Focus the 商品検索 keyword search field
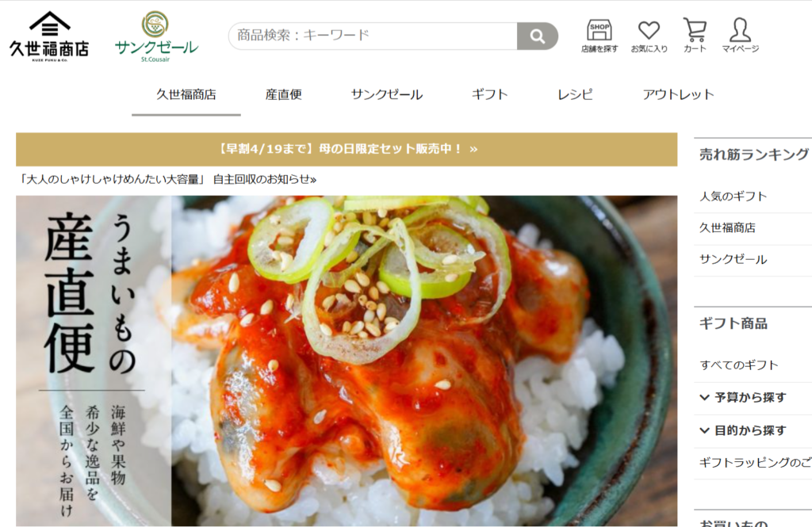812x527 pixels. [x=373, y=36]
